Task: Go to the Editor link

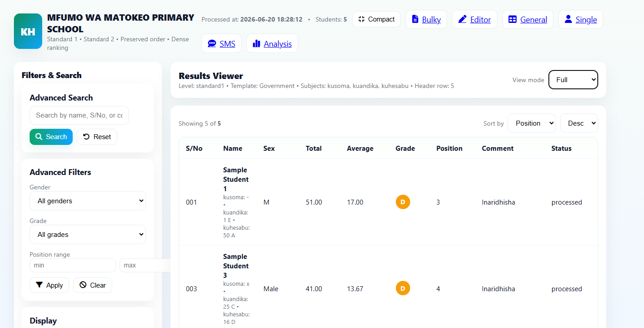Action: pyautogui.click(x=475, y=19)
